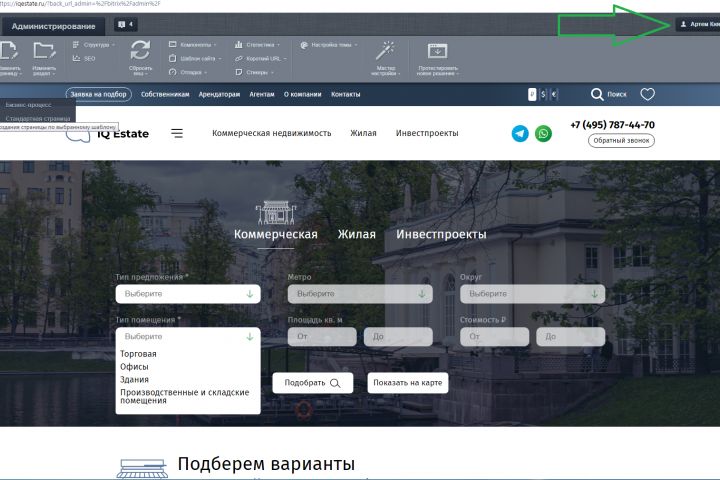Open favorites via the heart icon

647,94
